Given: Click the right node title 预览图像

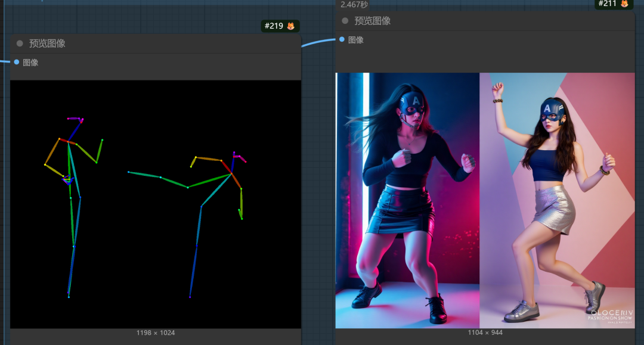Looking at the screenshot, I should 373,21.
